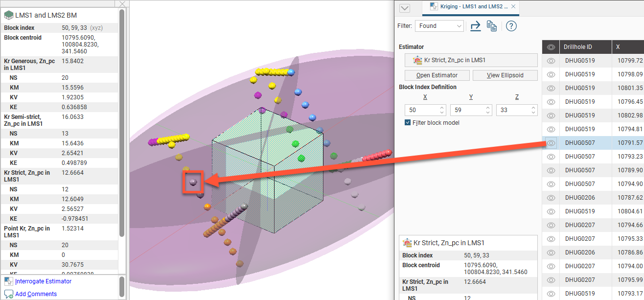Screen dimensions: 644x300
Task: Select the Kr Strict, Zn_pc in LMS1 estimator button
Action: coord(471,60)
